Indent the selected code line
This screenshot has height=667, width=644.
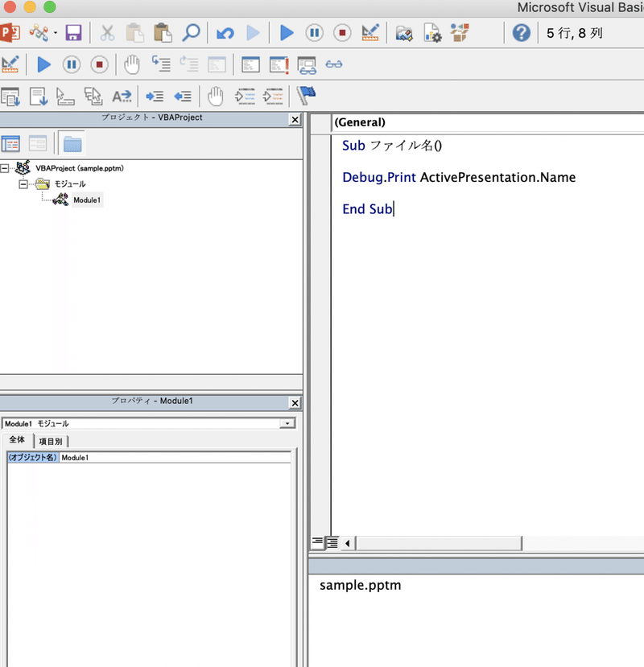click(x=155, y=97)
